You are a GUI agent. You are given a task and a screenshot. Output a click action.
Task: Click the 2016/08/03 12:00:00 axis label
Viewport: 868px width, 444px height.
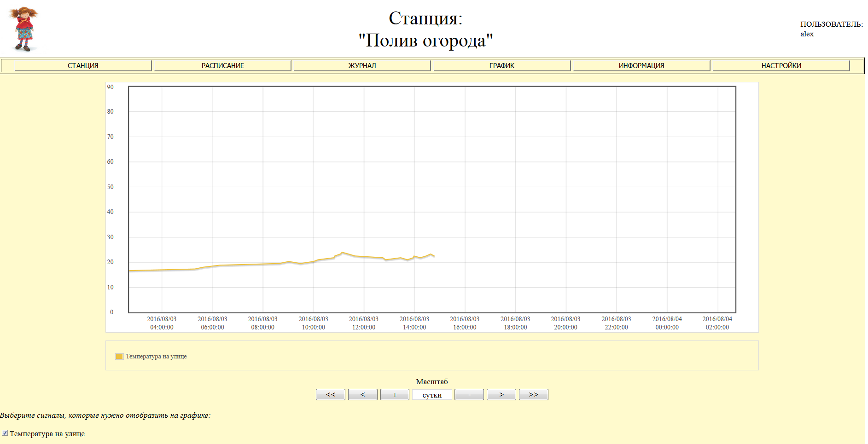click(363, 323)
